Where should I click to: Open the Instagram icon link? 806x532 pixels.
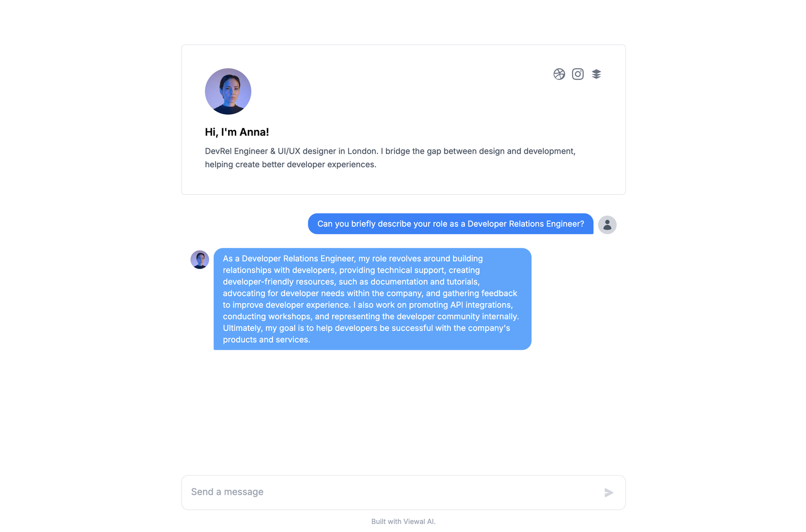click(578, 74)
